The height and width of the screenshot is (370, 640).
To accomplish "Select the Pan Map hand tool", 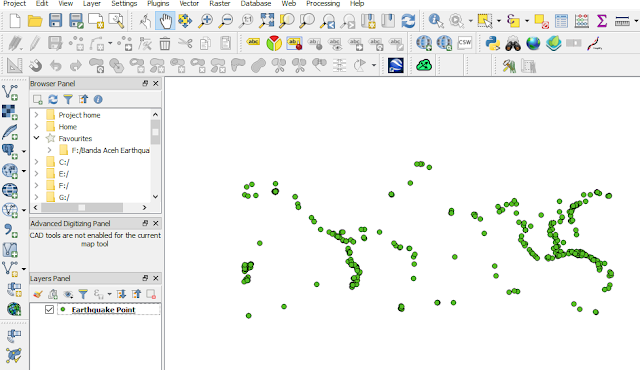I will pyautogui.click(x=165, y=21).
